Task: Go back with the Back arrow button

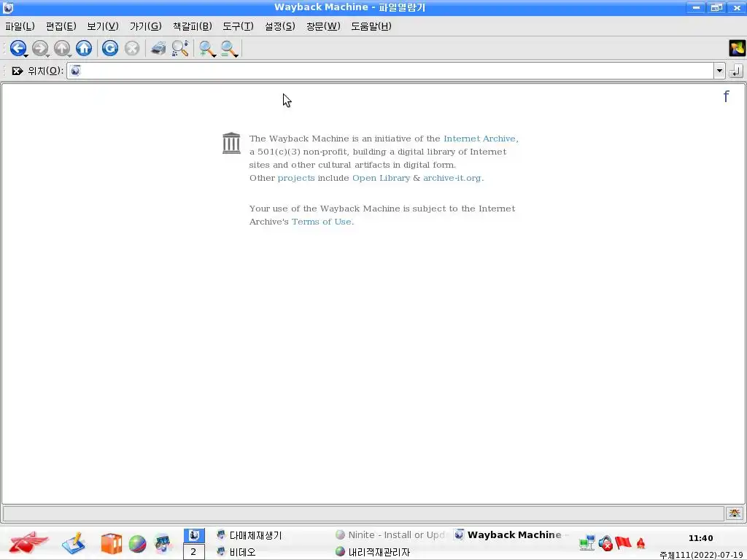Action: coord(18,48)
